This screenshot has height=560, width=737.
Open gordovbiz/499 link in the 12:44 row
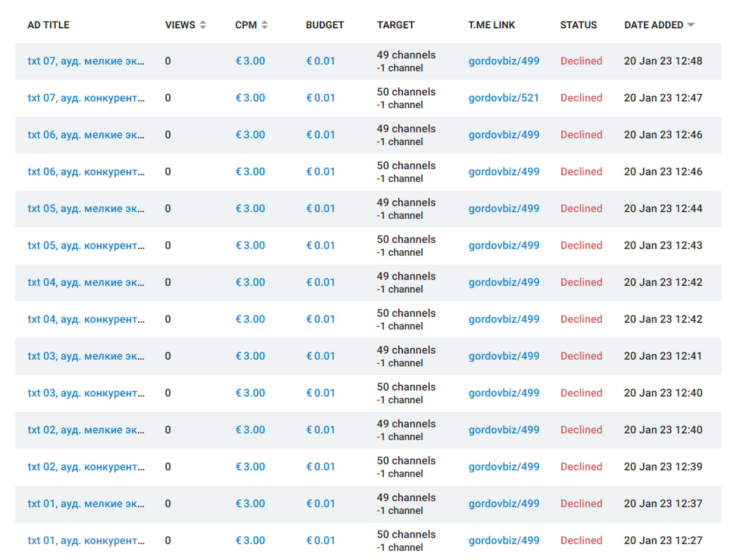[504, 208]
